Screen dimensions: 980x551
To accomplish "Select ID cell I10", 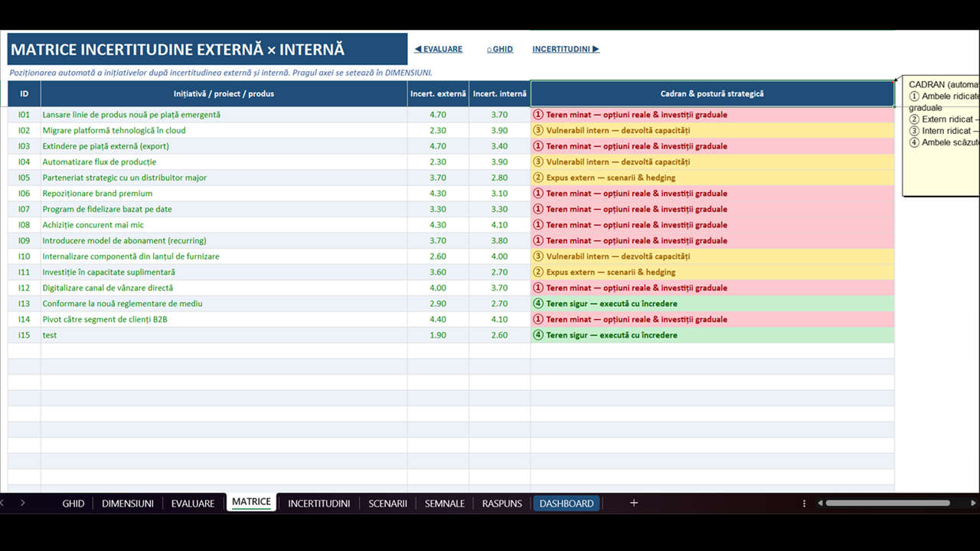I will click(x=24, y=256).
